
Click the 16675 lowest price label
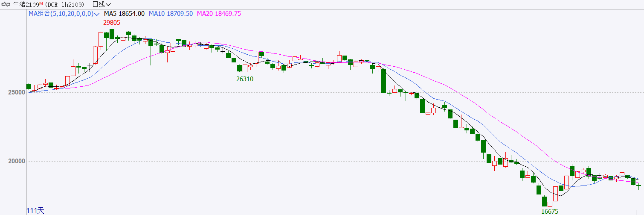(550, 212)
